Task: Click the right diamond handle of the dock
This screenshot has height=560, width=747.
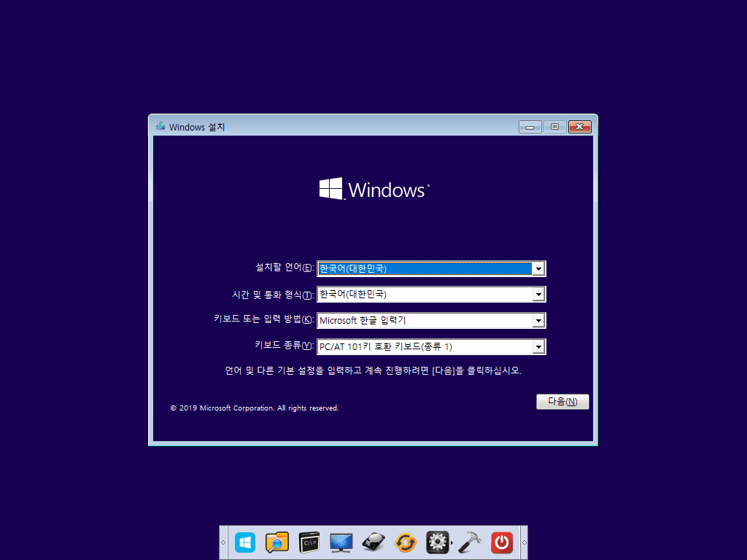Action: tap(524, 542)
